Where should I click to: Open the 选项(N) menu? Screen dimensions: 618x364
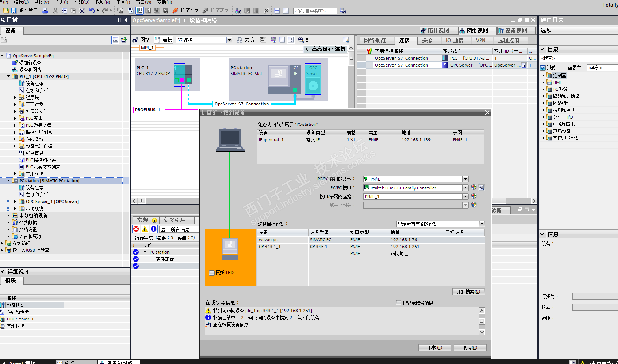(103, 2)
